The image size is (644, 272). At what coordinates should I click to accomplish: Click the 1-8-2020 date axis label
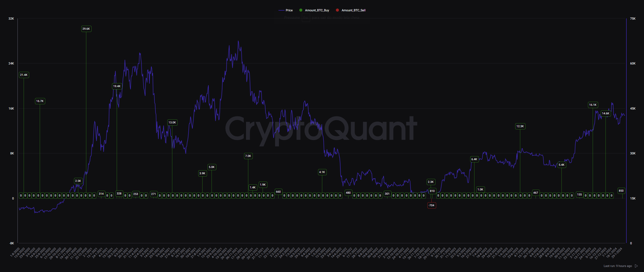click(x=15, y=252)
